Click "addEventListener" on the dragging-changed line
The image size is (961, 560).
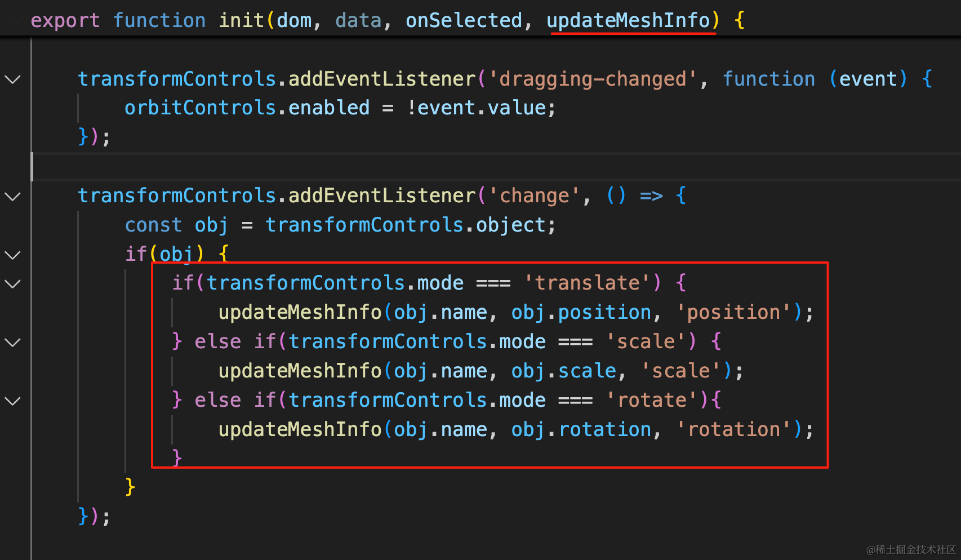382,79
